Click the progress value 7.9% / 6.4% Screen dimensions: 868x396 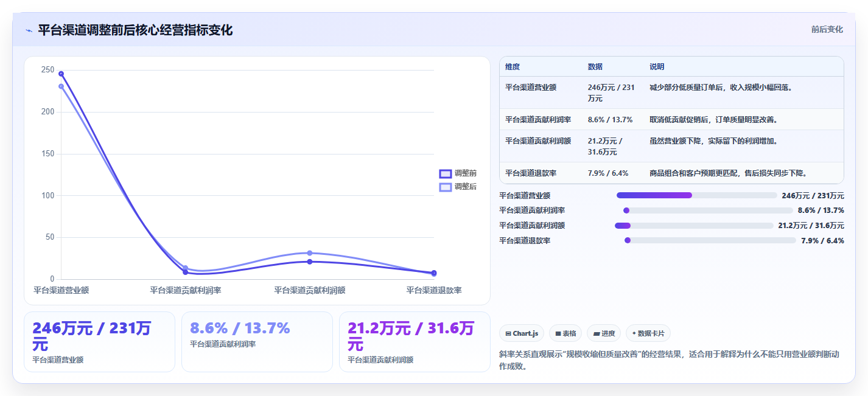pos(822,240)
